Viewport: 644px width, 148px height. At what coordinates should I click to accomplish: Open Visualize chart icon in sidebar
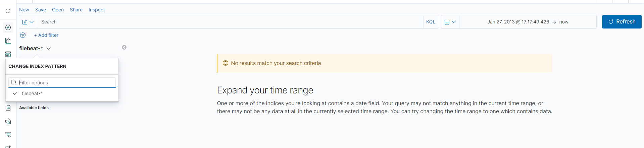tap(8, 41)
